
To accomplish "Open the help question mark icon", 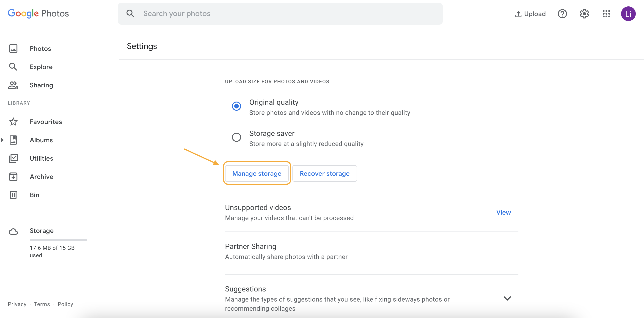I will coord(562,14).
